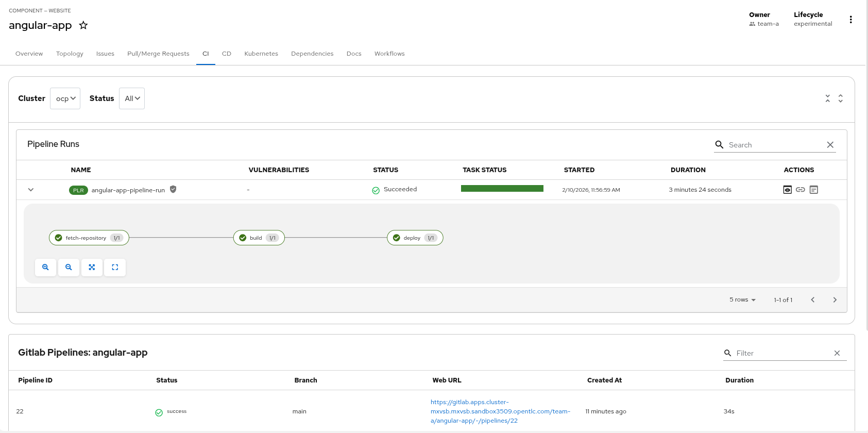Click the green task status progress bar
868x433 pixels.
pyautogui.click(x=502, y=188)
